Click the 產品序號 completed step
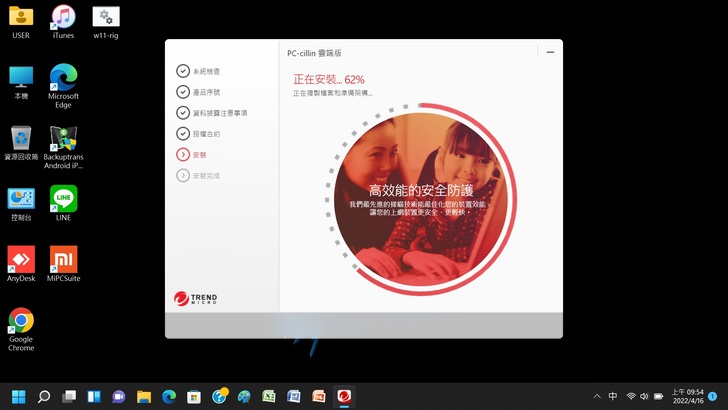 click(198, 92)
